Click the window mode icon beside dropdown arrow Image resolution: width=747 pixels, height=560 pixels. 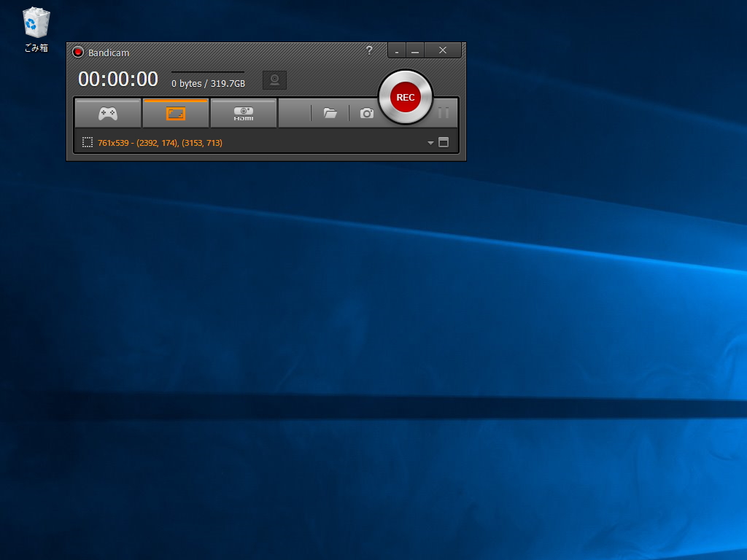pyautogui.click(x=444, y=142)
